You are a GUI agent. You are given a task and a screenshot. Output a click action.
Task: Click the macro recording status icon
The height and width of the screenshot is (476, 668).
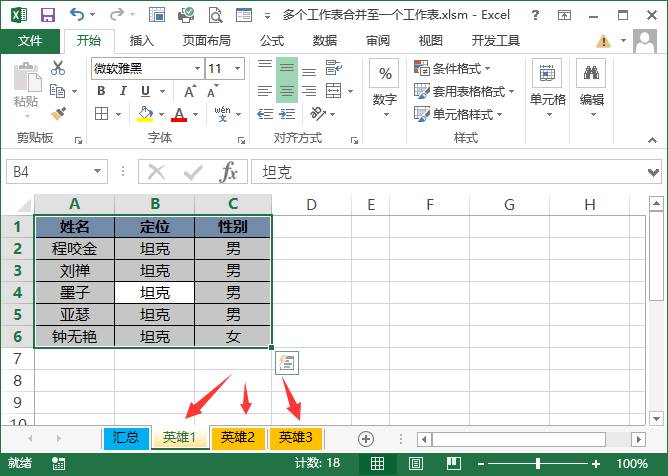pos(58,464)
